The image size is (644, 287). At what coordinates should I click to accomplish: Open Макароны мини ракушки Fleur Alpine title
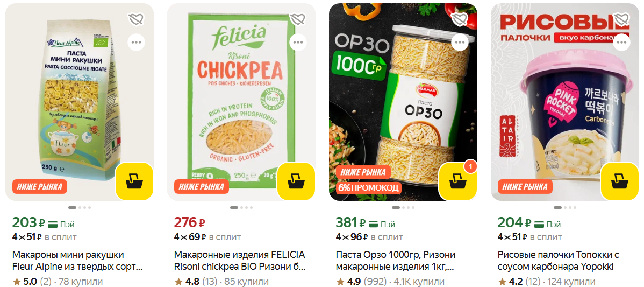tap(77, 261)
